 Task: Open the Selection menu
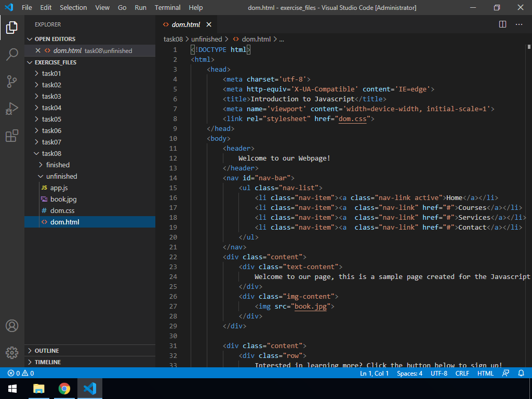click(x=73, y=8)
